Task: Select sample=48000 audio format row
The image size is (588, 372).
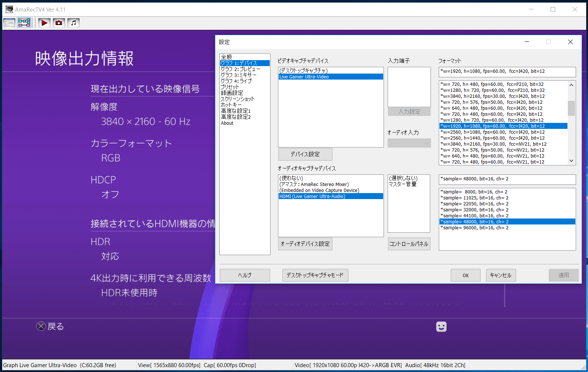Action: pyautogui.click(x=507, y=221)
